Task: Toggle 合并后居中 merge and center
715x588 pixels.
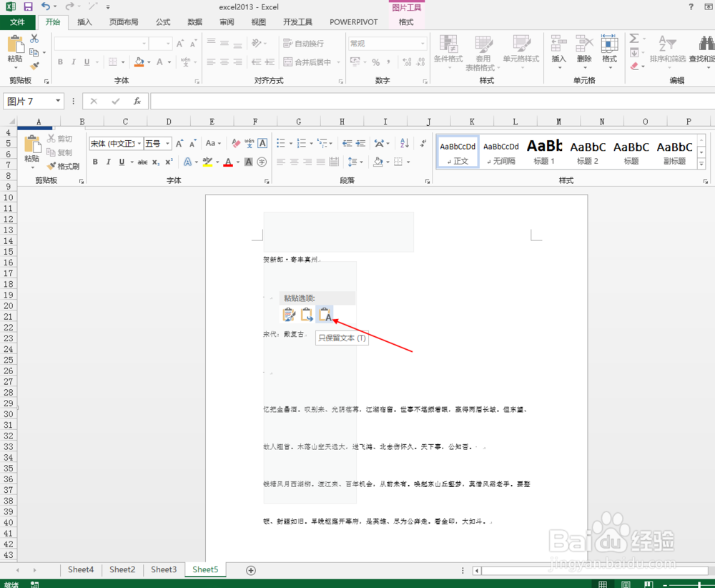Action: [307, 62]
